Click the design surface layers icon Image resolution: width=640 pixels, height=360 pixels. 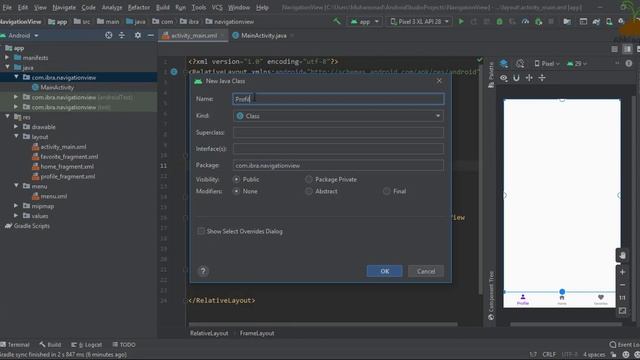(504, 63)
